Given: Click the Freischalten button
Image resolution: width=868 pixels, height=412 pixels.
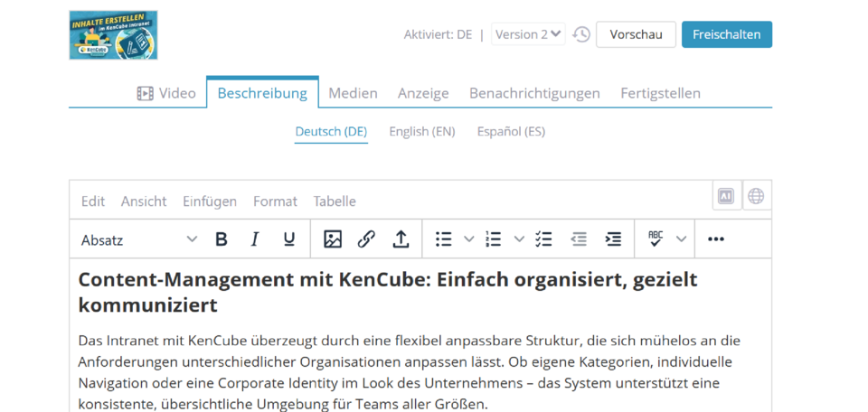Looking at the screenshot, I should click(727, 34).
